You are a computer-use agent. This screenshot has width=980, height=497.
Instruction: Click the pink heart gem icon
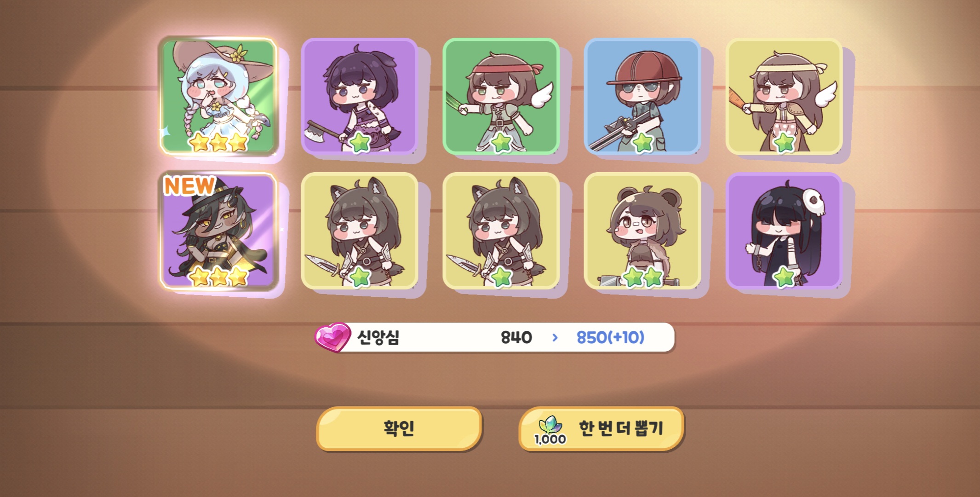coord(332,337)
